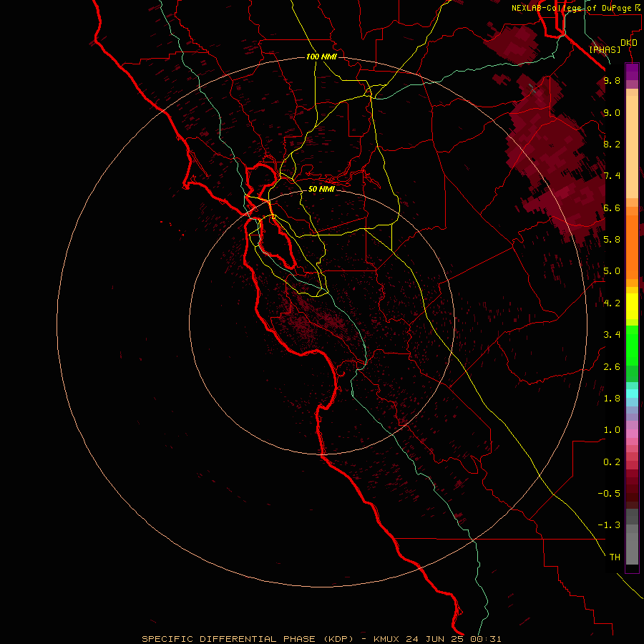
Task: Click the -1.3 legend value
Action: click(609, 525)
